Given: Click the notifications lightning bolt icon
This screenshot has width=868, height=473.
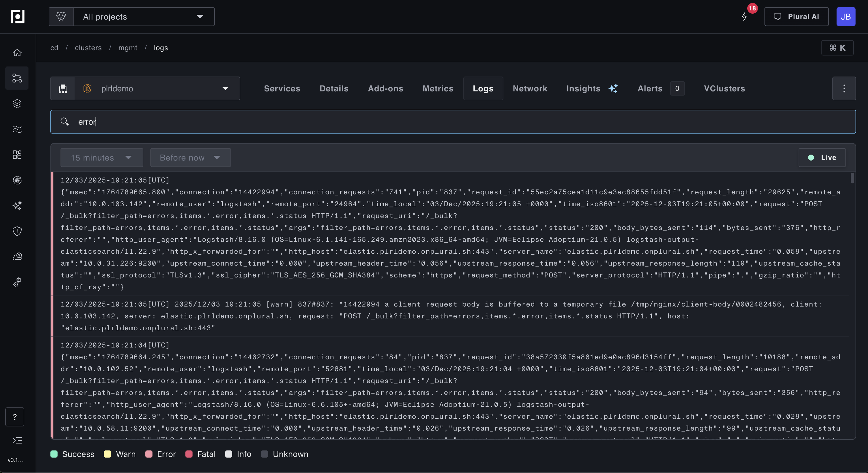Looking at the screenshot, I should pyautogui.click(x=744, y=17).
